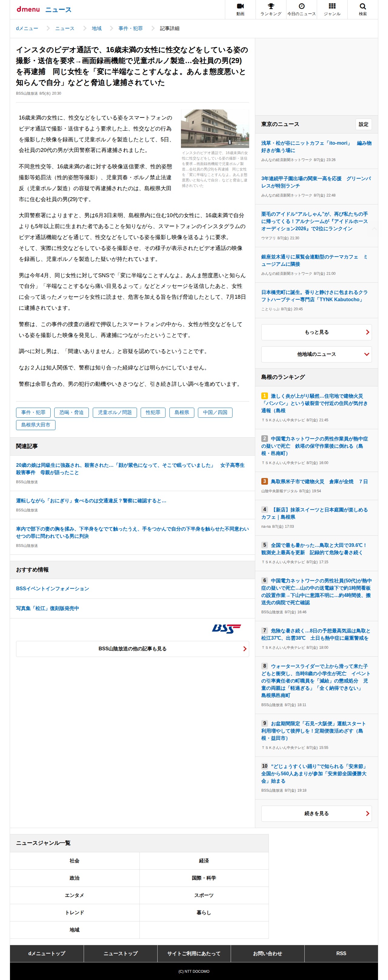Select the 島根県 tag
Image resolution: width=388 pixels, height=980 pixels.
pyautogui.click(x=182, y=413)
